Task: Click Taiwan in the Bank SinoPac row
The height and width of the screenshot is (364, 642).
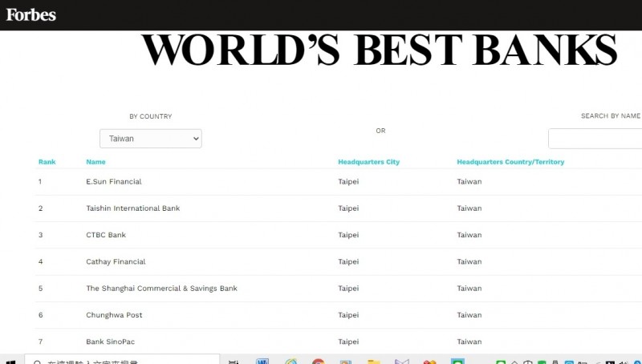Action: (x=469, y=342)
